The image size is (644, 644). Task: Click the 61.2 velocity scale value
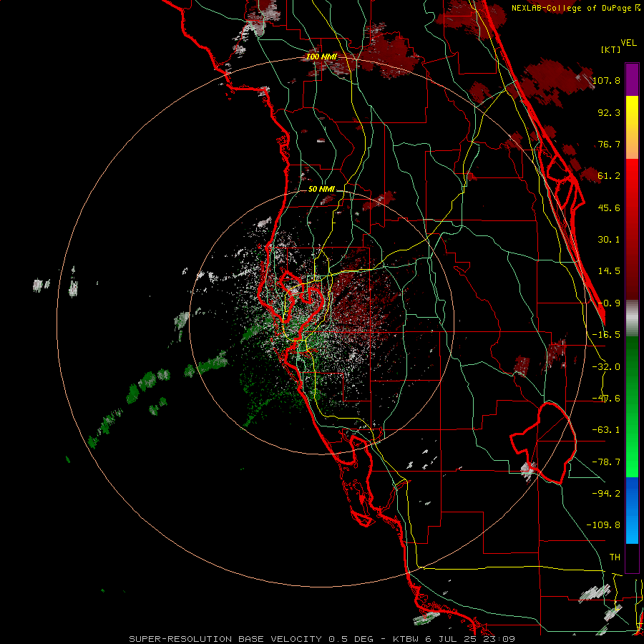[609, 176]
